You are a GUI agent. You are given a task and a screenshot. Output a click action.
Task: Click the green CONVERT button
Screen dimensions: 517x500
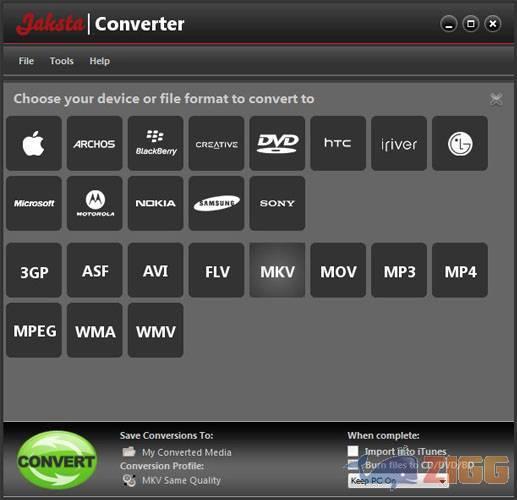[x=57, y=461]
